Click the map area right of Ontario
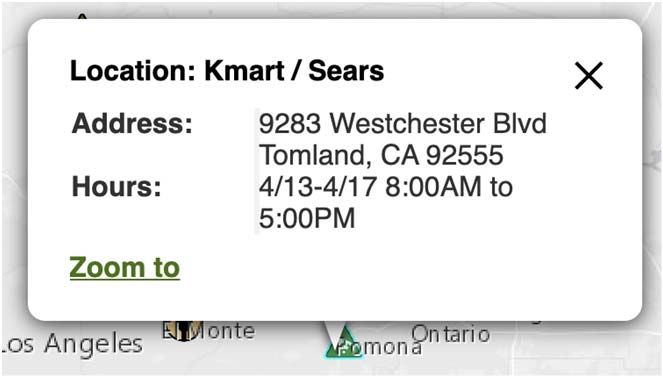The width and height of the screenshot is (663, 376). (x=575, y=347)
